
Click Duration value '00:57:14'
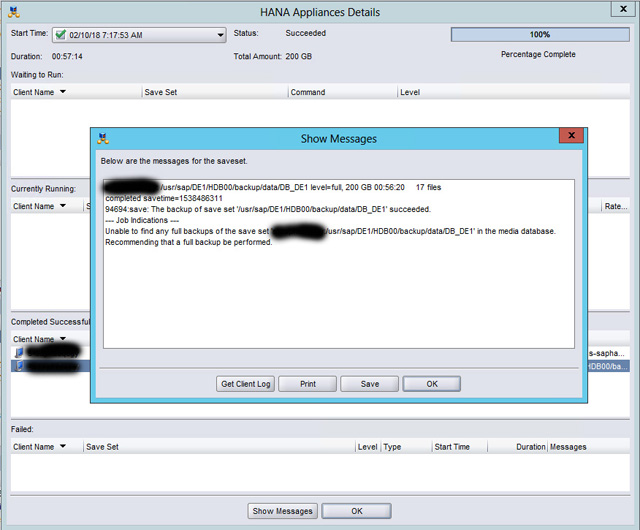pyautogui.click(x=67, y=56)
